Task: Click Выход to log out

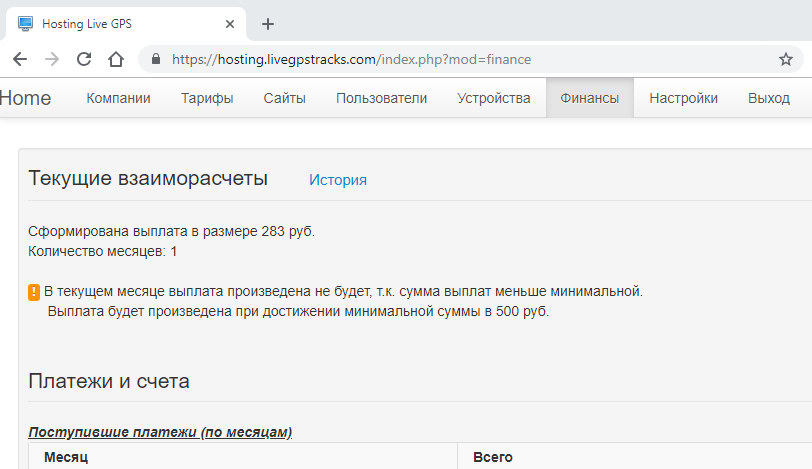Action: [x=768, y=98]
